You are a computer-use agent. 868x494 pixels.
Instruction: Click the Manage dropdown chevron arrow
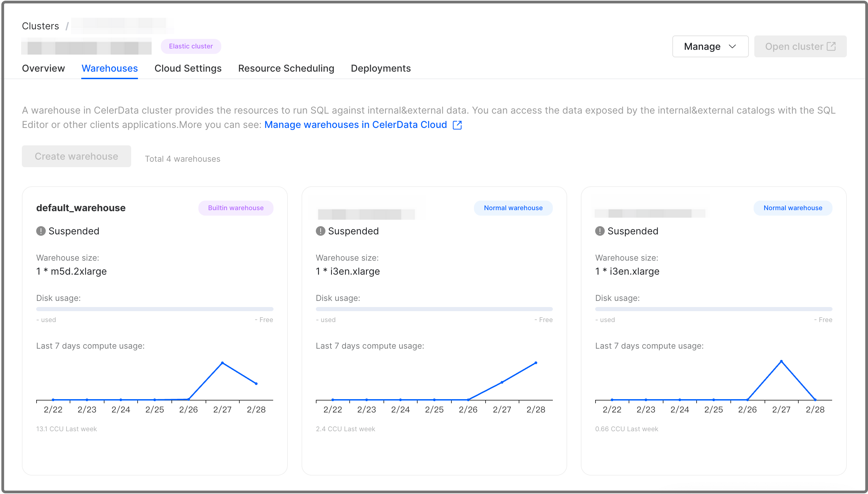tap(732, 46)
